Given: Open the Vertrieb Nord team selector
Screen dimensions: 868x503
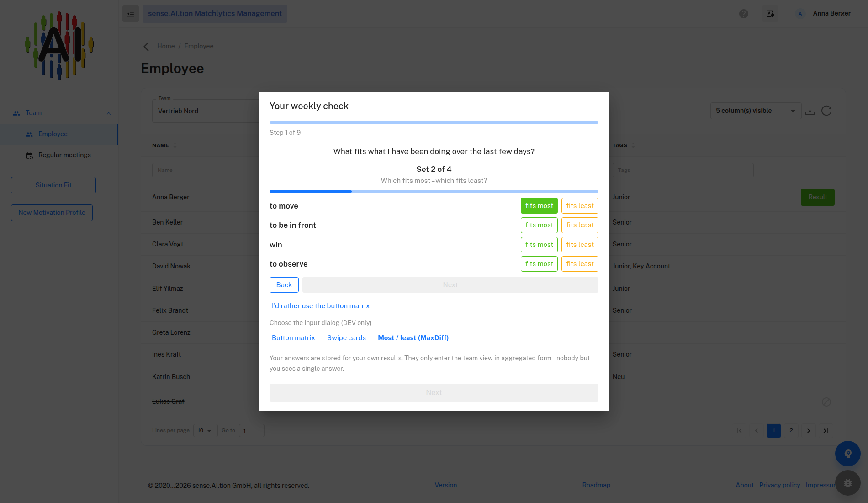Looking at the screenshot, I should pyautogui.click(x=206, y=111).
